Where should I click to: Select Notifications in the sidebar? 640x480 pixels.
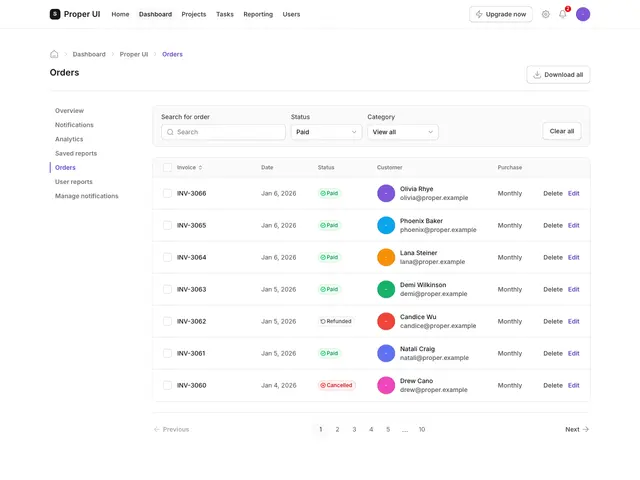point(74,125)
